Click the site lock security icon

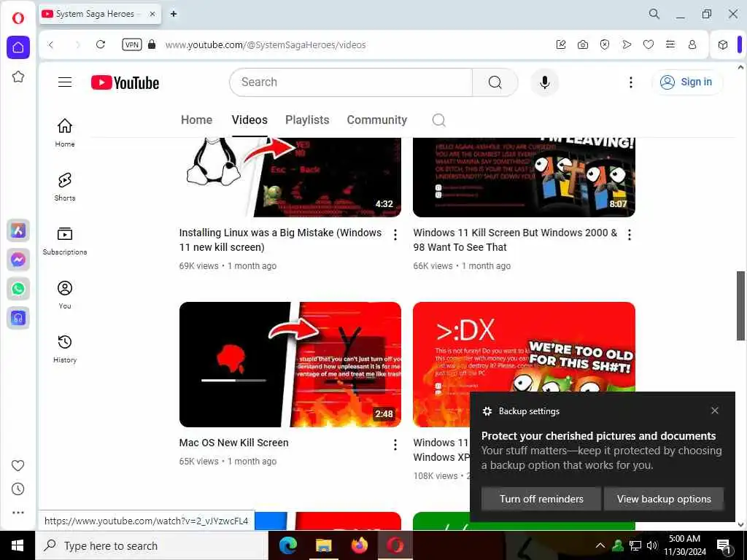pyautogui.click(x=152, y=44)
